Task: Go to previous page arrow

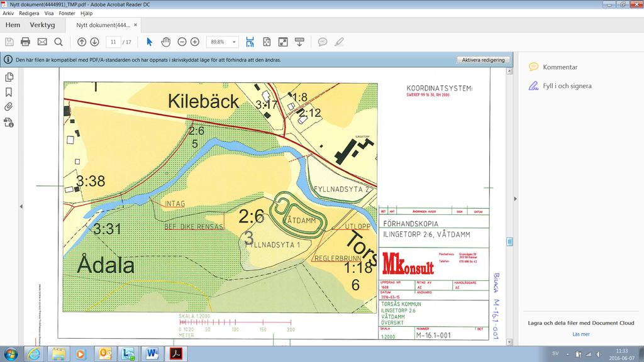Action: (82, 42)
